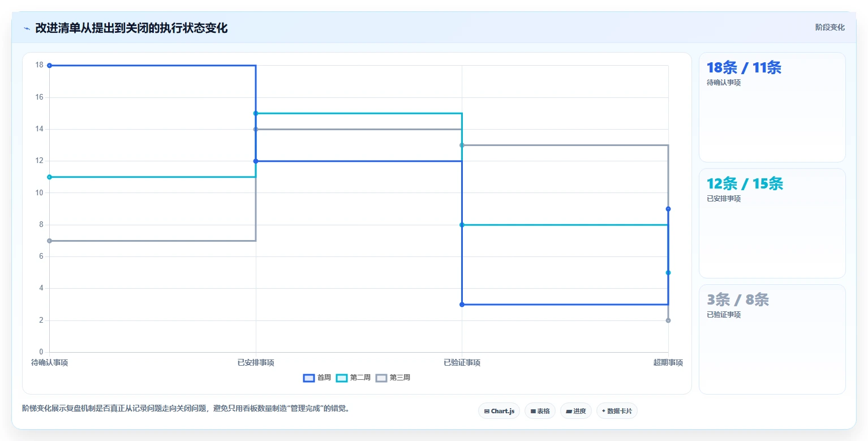This screenshot has width=868, height=441.
Task: Toggle the 第二周 series in the legend
Action: click(353, 378)
